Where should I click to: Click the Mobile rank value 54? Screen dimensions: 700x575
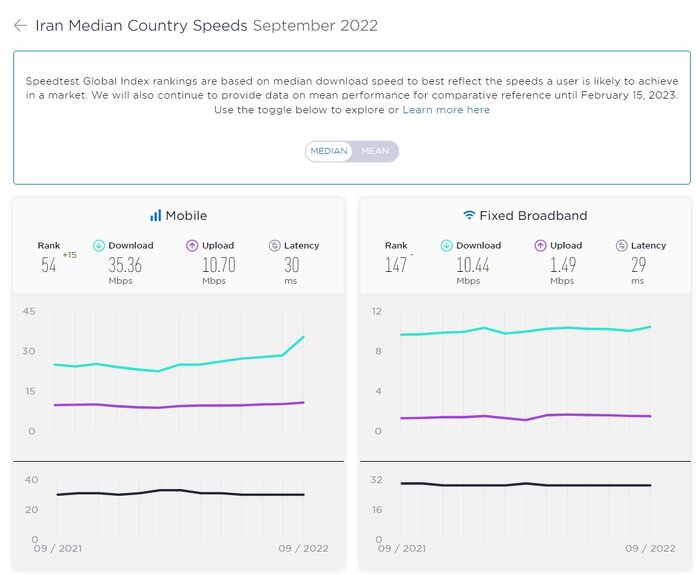pyautogui.click(x=49, y=265)
